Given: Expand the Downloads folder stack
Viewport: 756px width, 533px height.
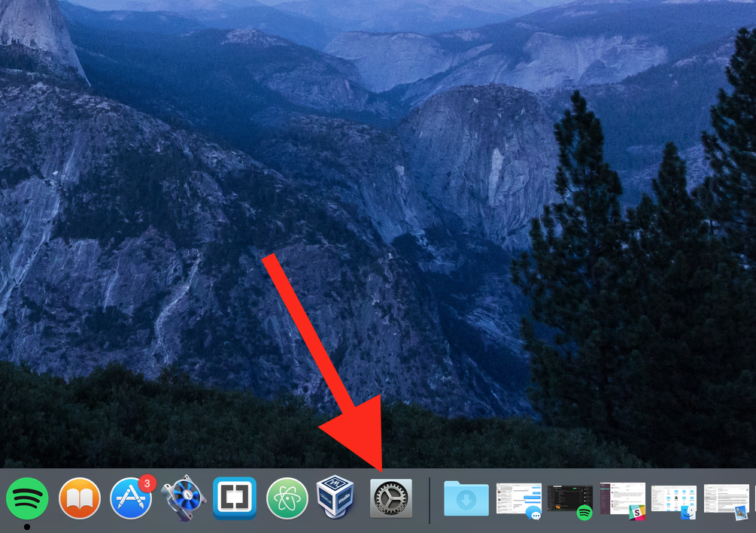Looking at the screenshot, I should (466, 498).
